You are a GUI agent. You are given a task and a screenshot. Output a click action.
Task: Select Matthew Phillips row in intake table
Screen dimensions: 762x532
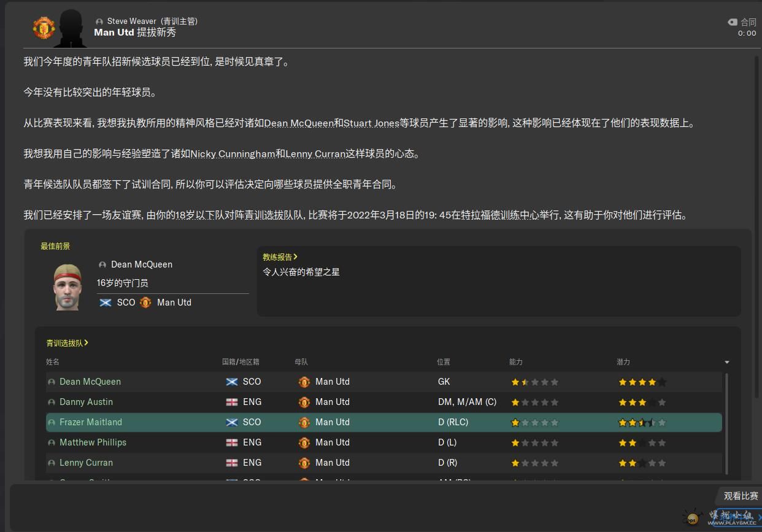point(384,442)
